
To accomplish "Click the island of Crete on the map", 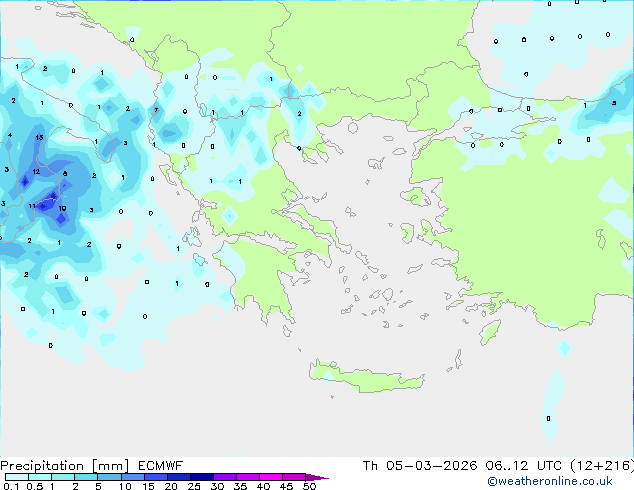I will click(x=366, y=378).
